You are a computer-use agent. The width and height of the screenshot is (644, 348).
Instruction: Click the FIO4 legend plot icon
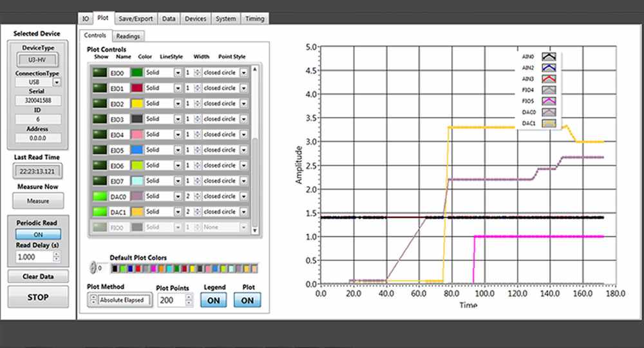[x=549, y=90]
